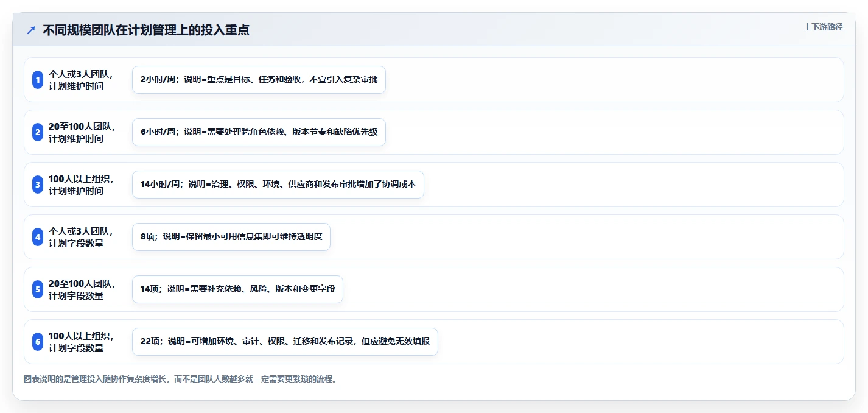Click the 2小时/周 value box
Image resolution: width=868 pixels, height=413 pixels.
[259, 80]
